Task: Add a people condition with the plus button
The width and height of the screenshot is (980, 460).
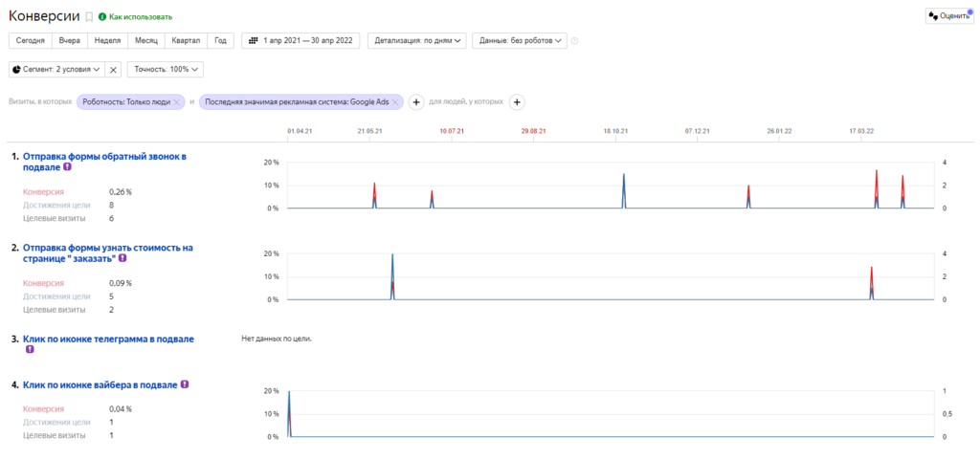Action: pos(516,101)
